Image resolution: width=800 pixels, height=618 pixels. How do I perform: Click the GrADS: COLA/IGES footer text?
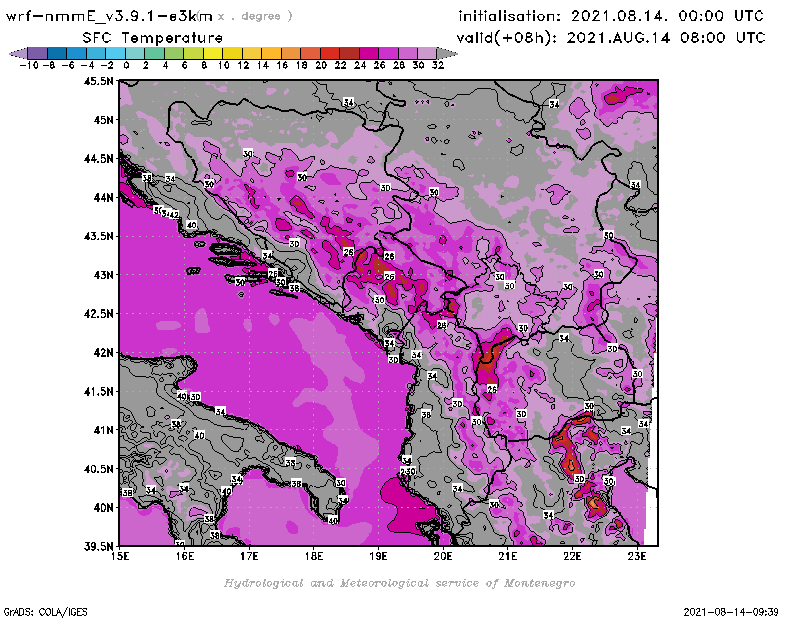point(45,612)
